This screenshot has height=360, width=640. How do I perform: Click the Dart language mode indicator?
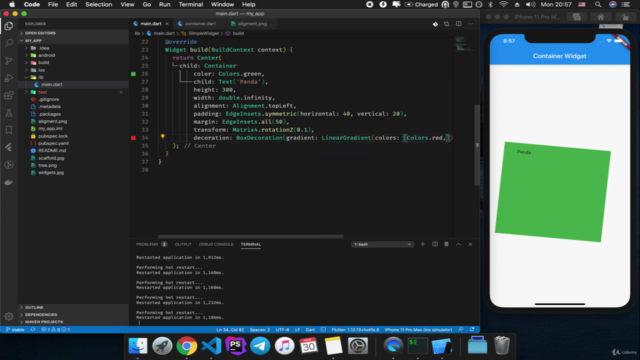310,329
